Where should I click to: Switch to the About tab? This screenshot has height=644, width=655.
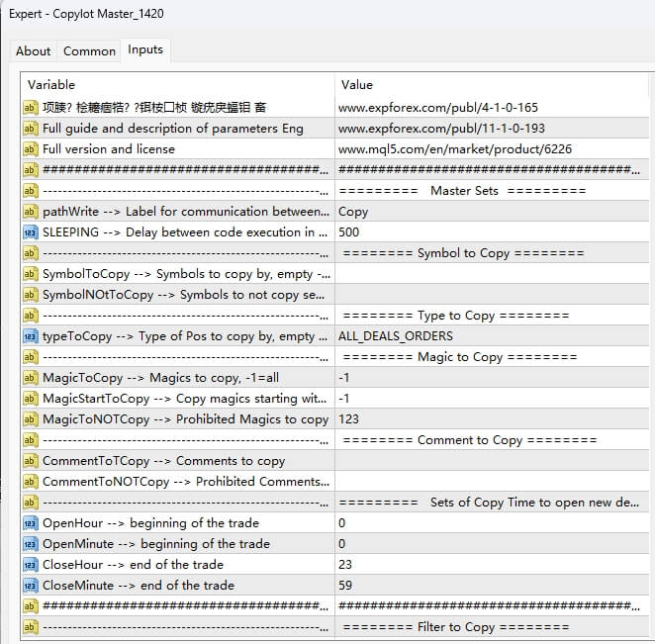(x=33, y=50)
